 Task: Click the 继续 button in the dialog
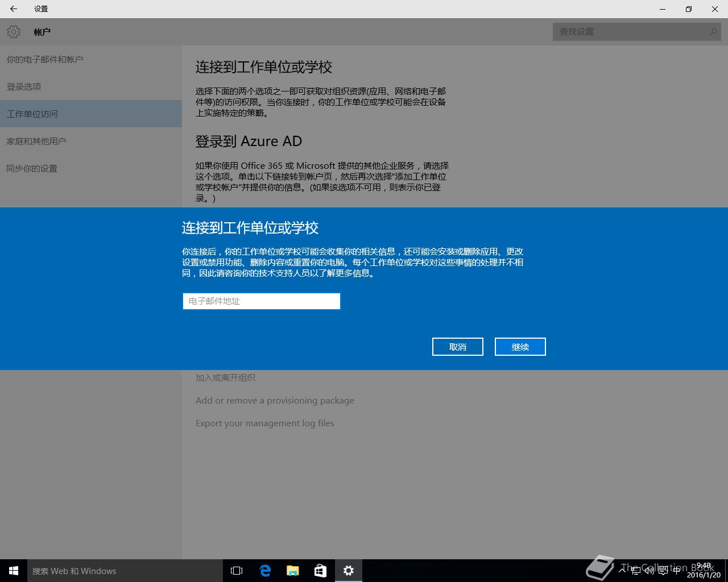[x=520, y=347]
